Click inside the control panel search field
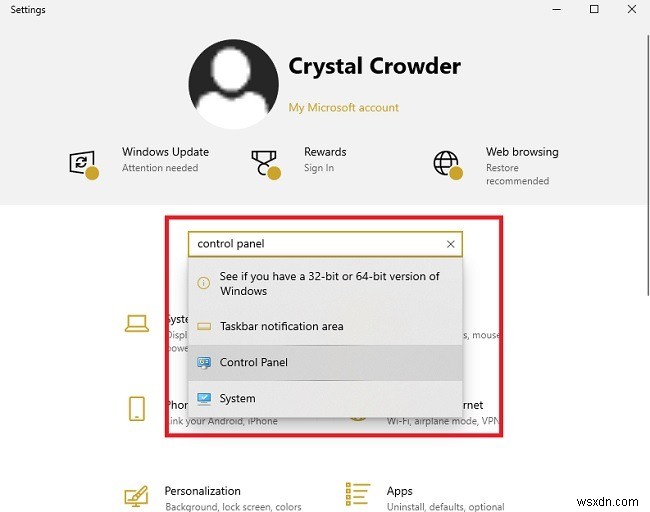Screen dimensions: 650x512 [x=315, y=244]
